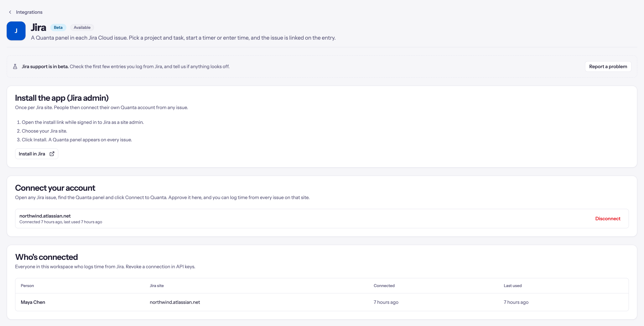Click step 'Click Install. A Quanta panel appears'
Screen dimensions: 644x326
click(x=77, y=140)
